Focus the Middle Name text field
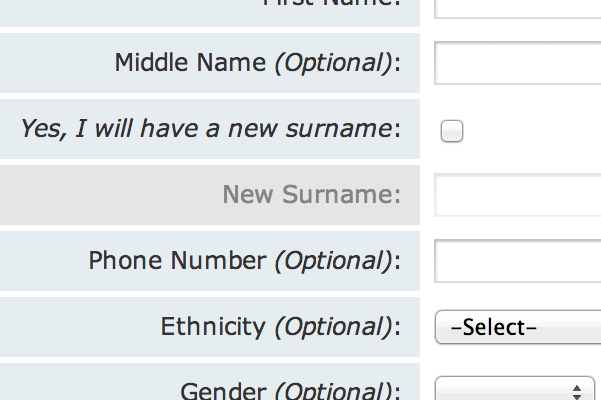The height and width of the screenshot is (400, 601). coord(518,64)
